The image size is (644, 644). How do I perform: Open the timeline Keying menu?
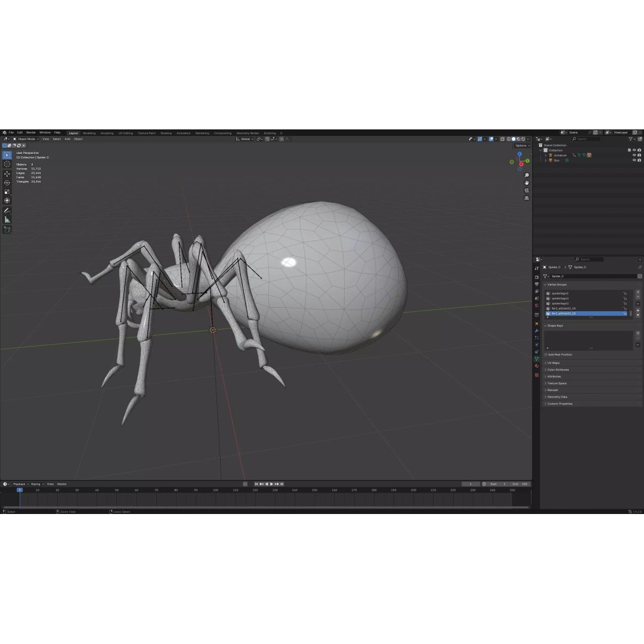click(x=36, y=484)
